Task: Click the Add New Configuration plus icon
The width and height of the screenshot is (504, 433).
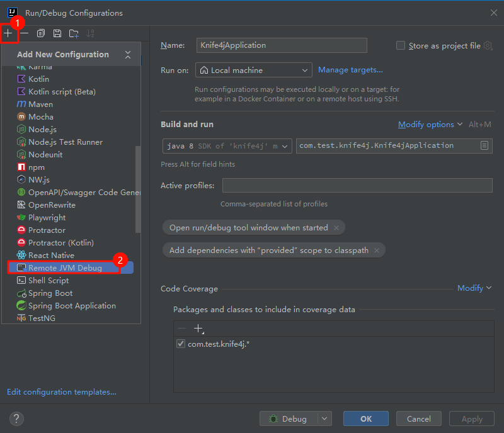Action: [x=8, y=33]
